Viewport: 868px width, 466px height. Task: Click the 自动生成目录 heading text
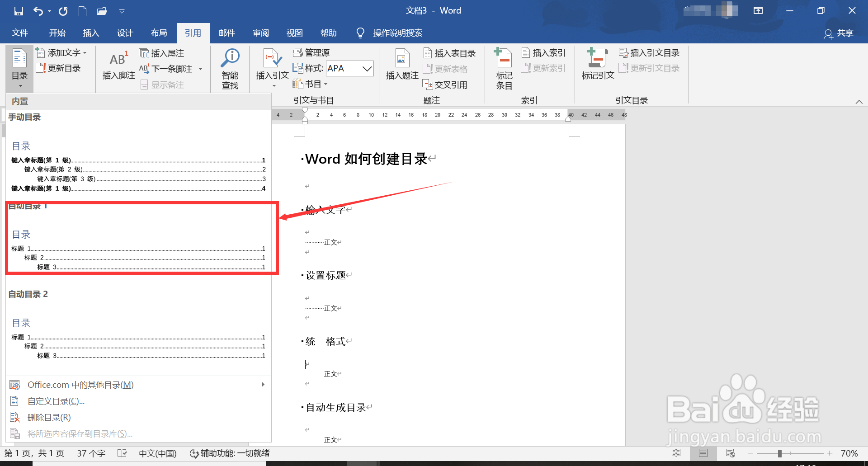(x=336, y=407)
